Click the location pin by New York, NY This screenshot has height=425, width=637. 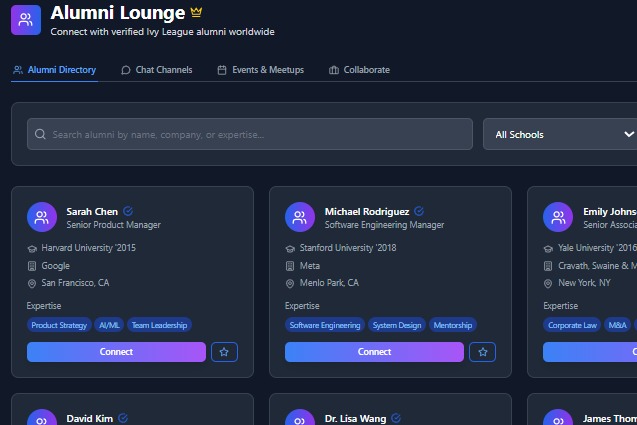point(548,284)
